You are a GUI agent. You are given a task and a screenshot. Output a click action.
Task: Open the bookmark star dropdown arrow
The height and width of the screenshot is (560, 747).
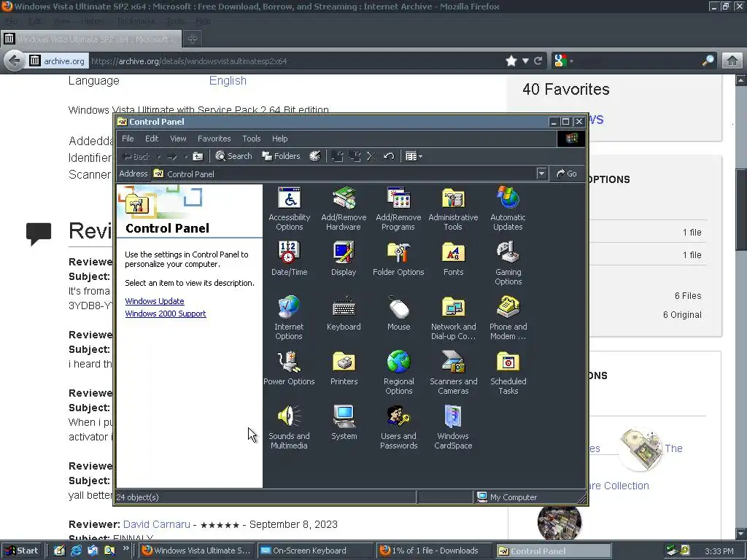click(525, 61)
